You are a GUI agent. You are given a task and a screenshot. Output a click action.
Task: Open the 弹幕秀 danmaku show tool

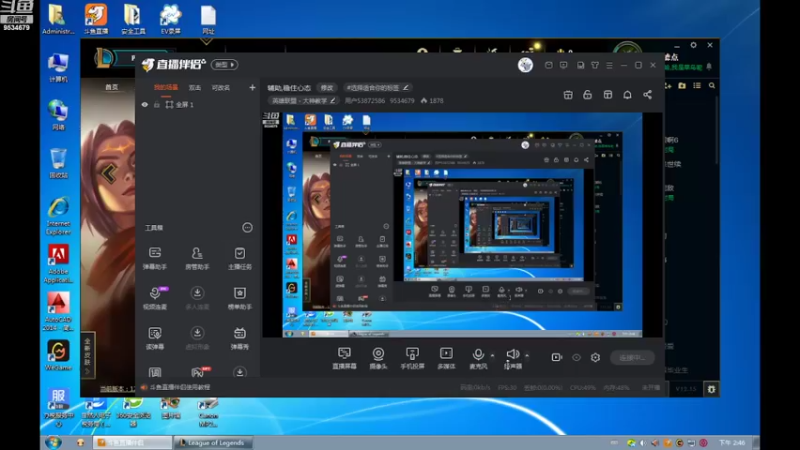239,338
